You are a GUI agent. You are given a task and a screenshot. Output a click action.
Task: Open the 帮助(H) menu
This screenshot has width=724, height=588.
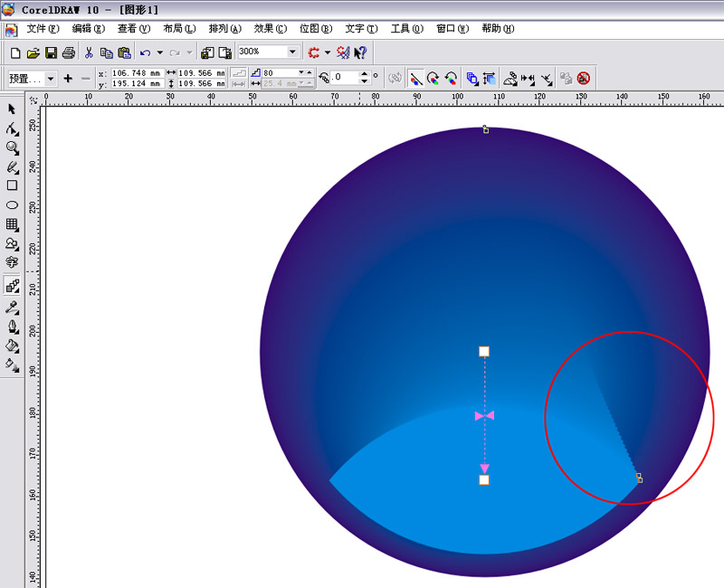click(499, 29)
